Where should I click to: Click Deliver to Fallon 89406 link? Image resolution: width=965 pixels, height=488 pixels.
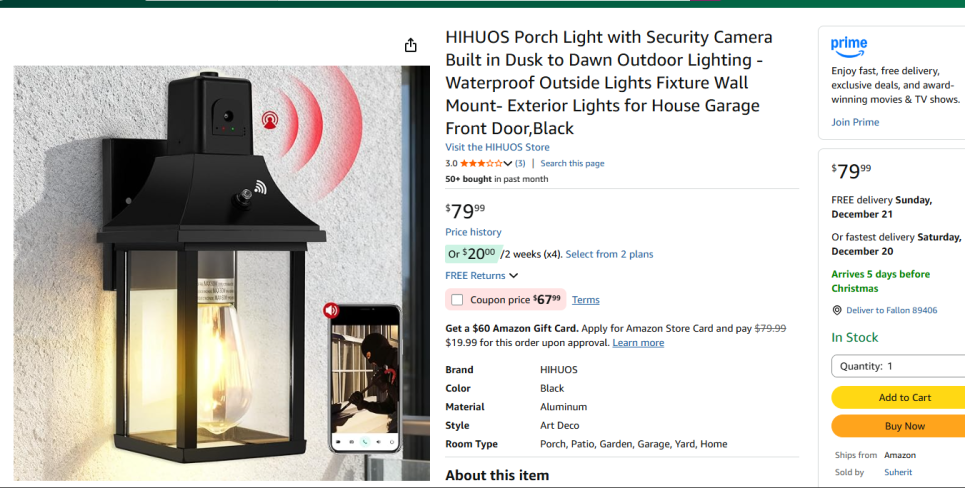(x=891, y=311)
